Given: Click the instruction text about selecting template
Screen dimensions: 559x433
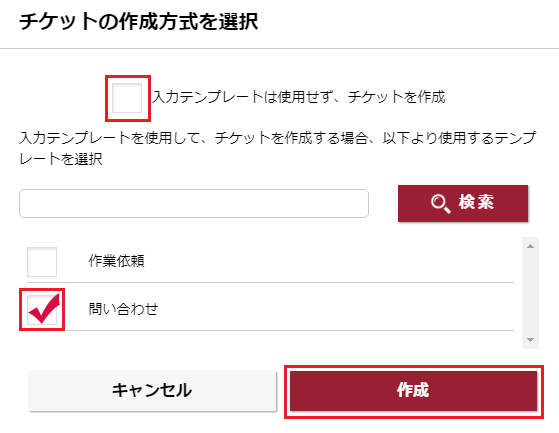Looking at the screenshot, I should point(277,148).
